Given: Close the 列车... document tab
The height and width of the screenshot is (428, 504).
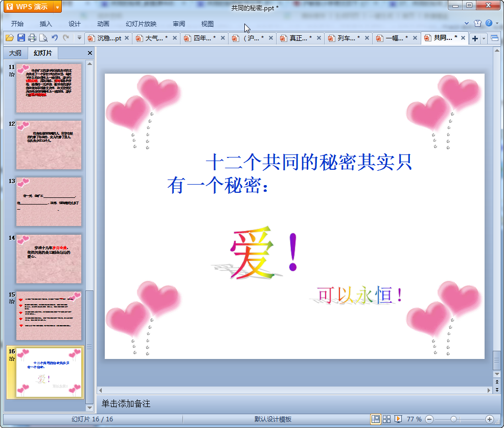Looking at the screenshot, I should (x=366, y=38).
